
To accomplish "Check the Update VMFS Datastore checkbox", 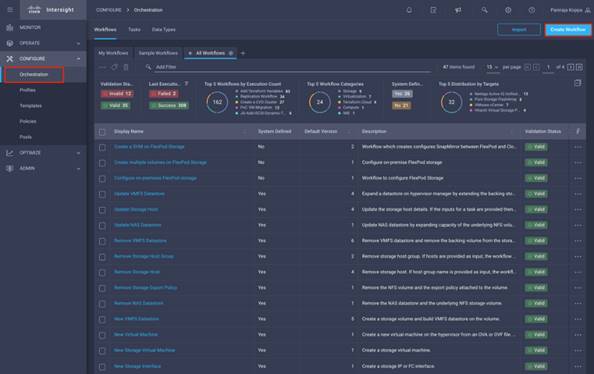I will [x=102, y=194].
